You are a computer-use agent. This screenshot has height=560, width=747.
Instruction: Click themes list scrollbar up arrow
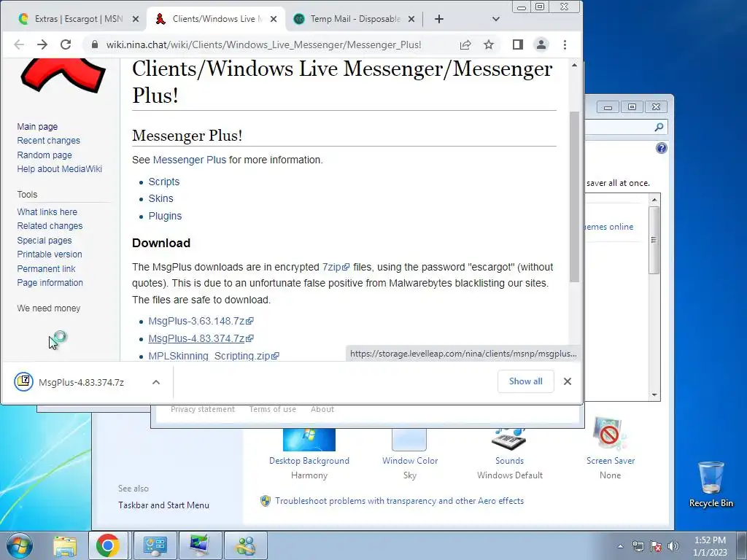click(654, 200)
